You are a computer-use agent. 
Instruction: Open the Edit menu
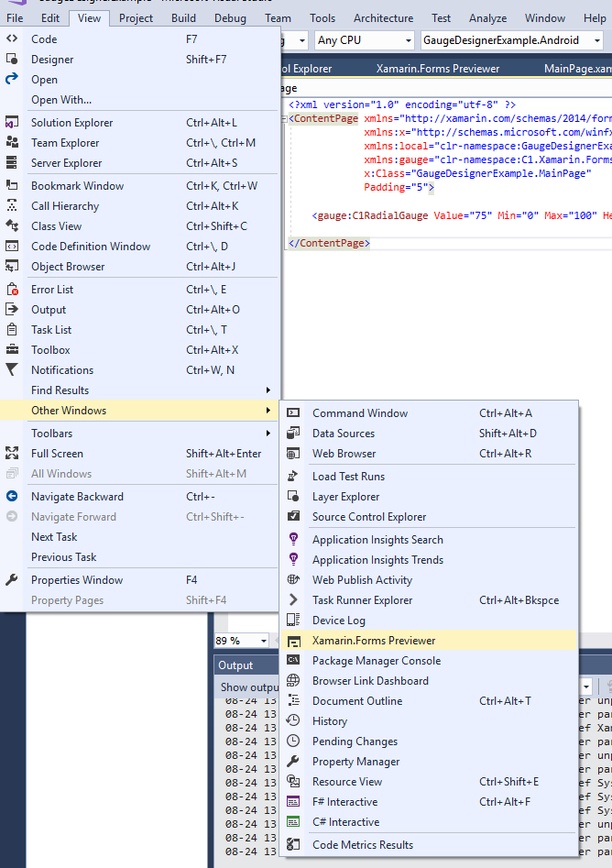49,18
